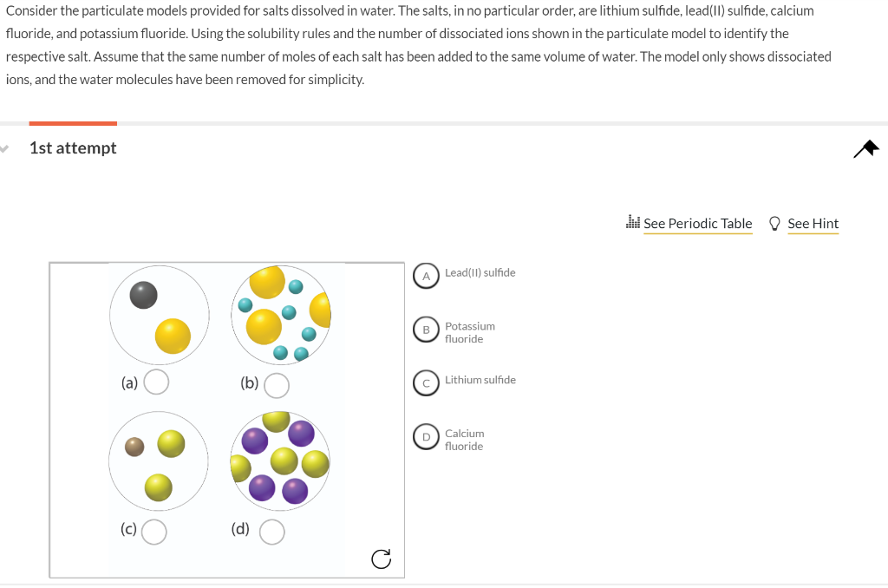Select the radio button for model (b)
Viewport: 888px width, 588px height.
tap(275, 385)
